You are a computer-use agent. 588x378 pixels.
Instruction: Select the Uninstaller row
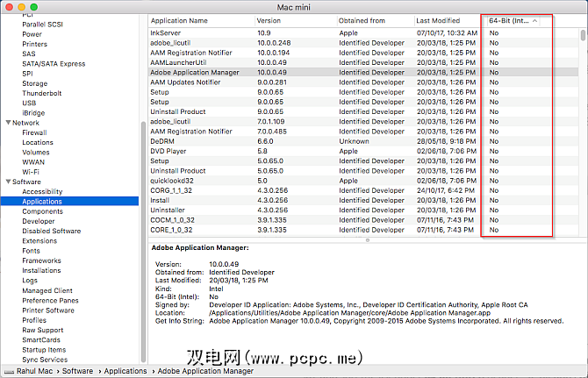pos(363,210)
